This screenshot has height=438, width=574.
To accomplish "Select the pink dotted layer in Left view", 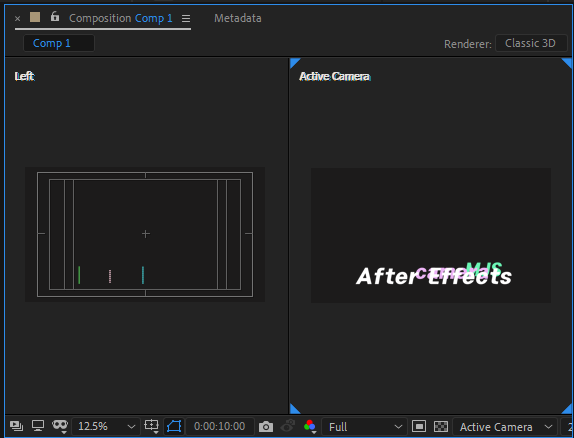I will tap(110, 276).
